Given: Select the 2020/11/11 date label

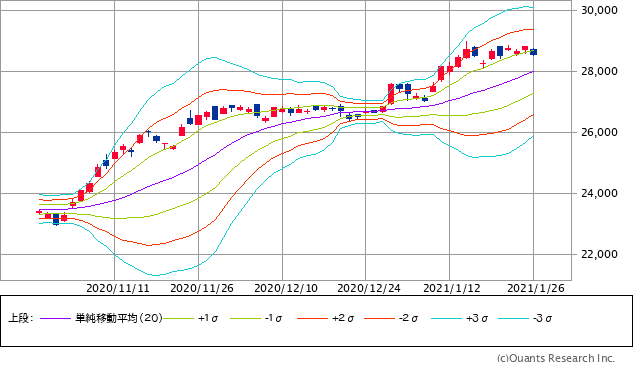Looking at the screenshot, I should click(118, 288).
